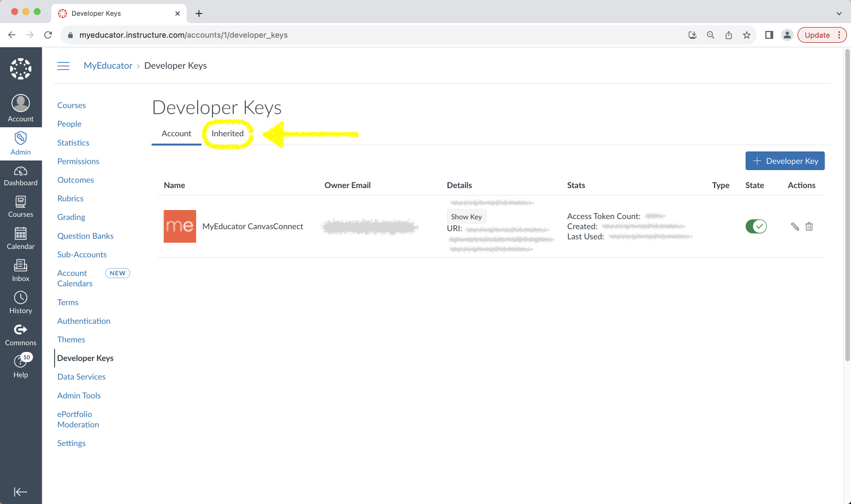Open the Admin shield navigation item
Viewport: 851px width, 504px height.
click(x=21, y=144)
